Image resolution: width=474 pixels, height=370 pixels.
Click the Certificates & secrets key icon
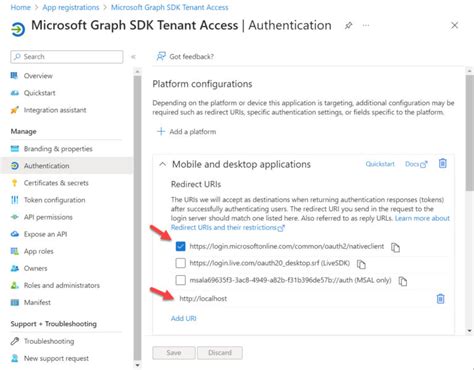coord(14,183)
